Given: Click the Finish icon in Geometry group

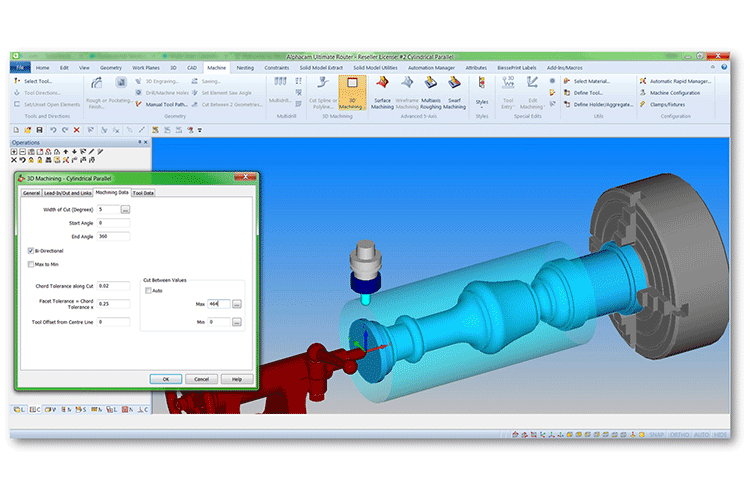Looking at the screenshot, I should tap(121, 83).
